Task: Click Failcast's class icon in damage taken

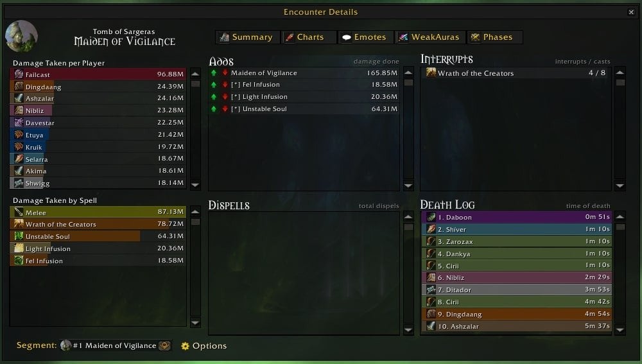Action: (19, 74)
